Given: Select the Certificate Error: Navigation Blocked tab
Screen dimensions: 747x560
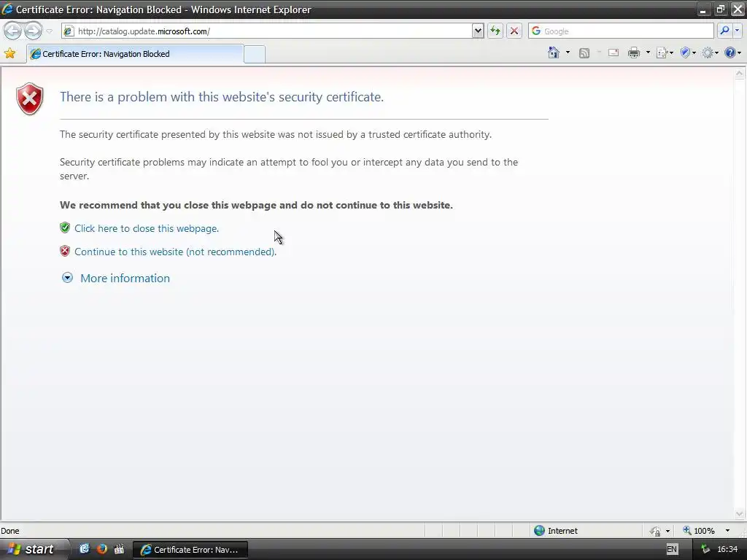Looking at the screenshot, I should point(135,54).
